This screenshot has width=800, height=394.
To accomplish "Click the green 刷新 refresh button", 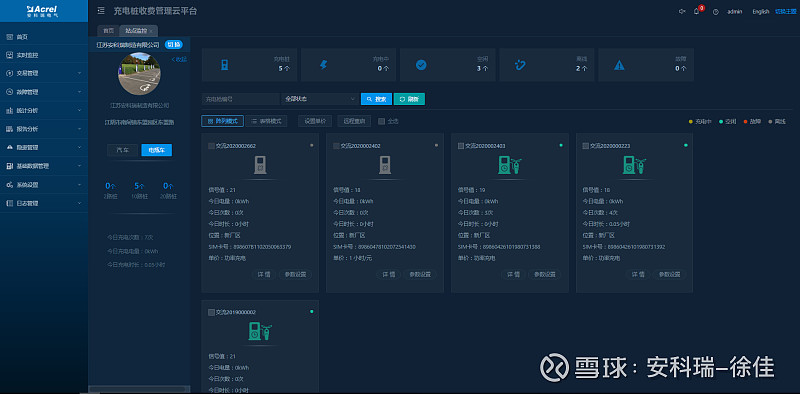I will [409, 99].
